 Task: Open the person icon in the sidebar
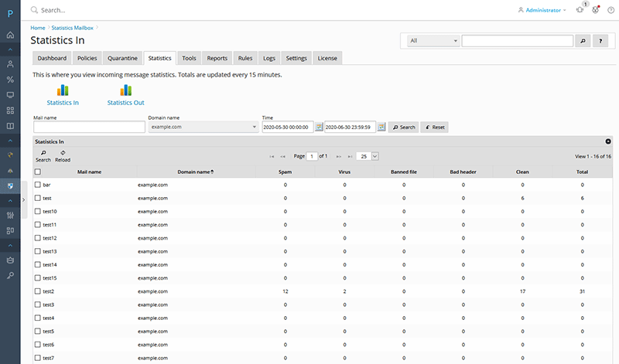pos(10,64)
